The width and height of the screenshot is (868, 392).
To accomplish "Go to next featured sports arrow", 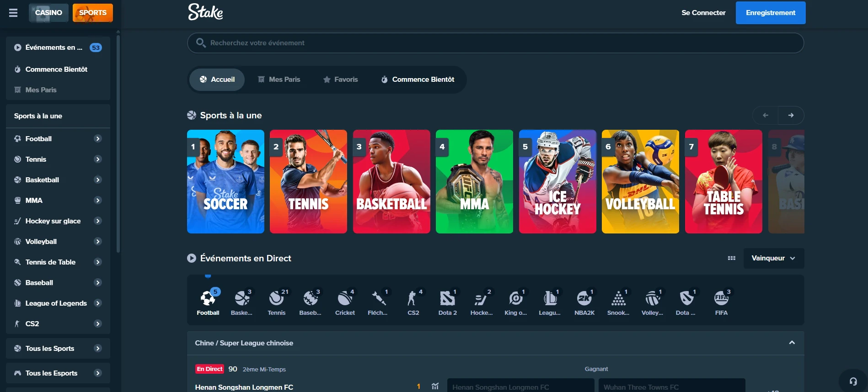I will coord(791,115).
